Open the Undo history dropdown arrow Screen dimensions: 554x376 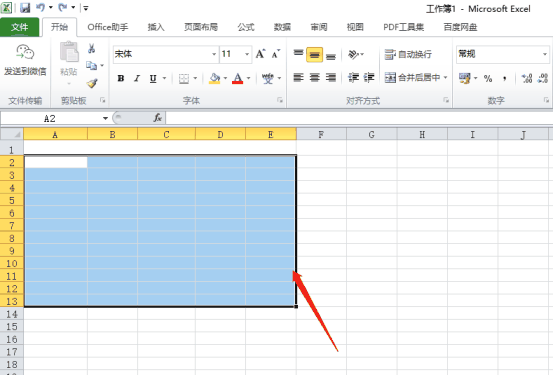coord(51,7)
